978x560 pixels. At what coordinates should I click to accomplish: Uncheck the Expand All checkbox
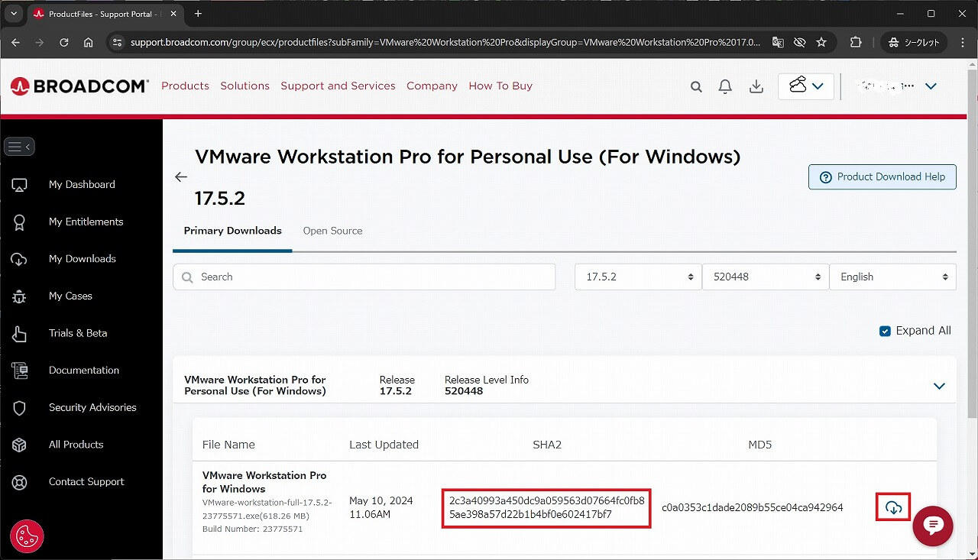885,331
